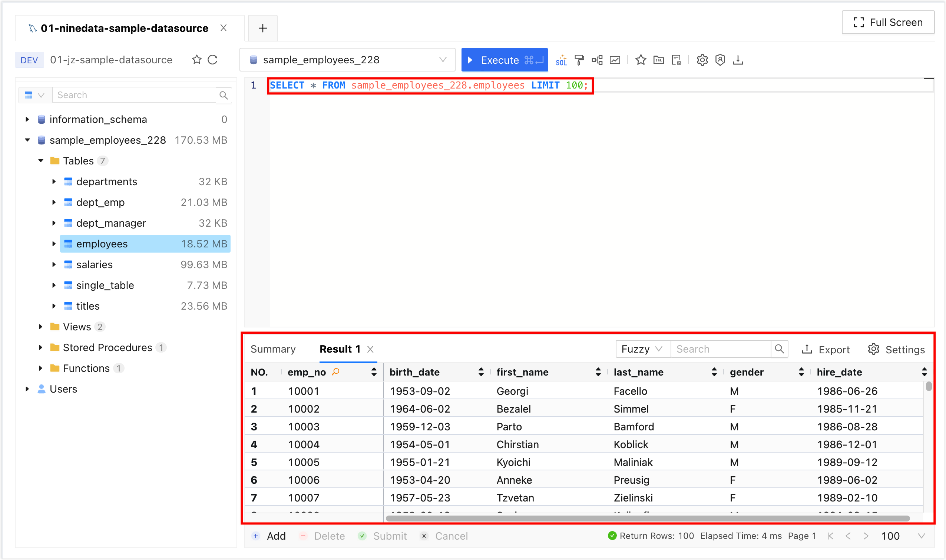Screen dimensions: 946x560
Task: Open a new console tab with plus
Action: (x=263, y=28)
